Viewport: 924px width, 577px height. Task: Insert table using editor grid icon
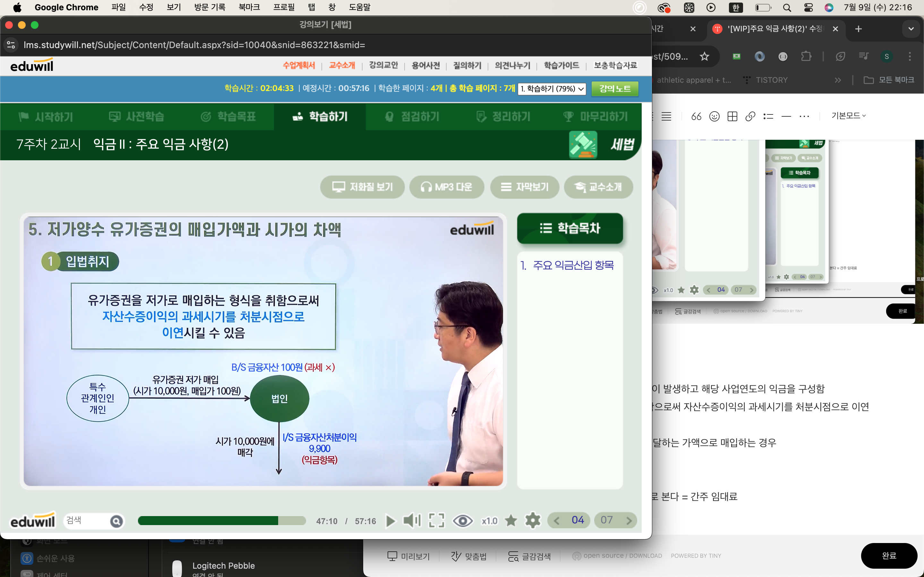point(732,116)
